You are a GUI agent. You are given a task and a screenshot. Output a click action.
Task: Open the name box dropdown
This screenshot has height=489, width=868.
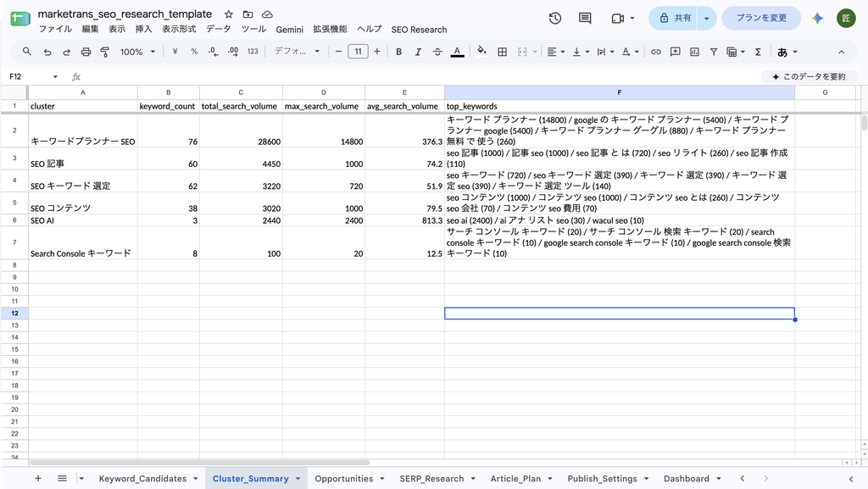click(55, 76)
